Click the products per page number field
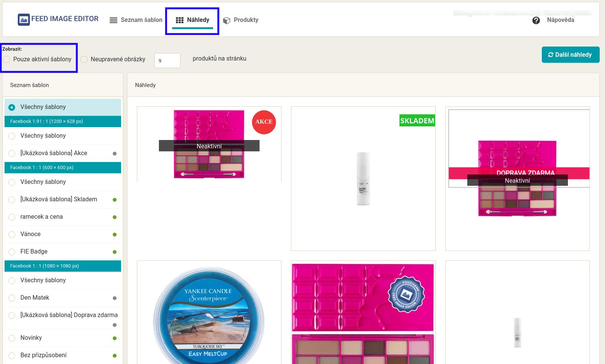Viewport: 605px width, 364px height. pos(167,61)
